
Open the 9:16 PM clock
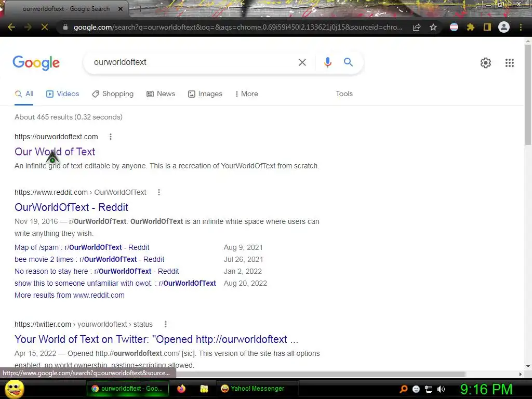click(x=486, y=389)
